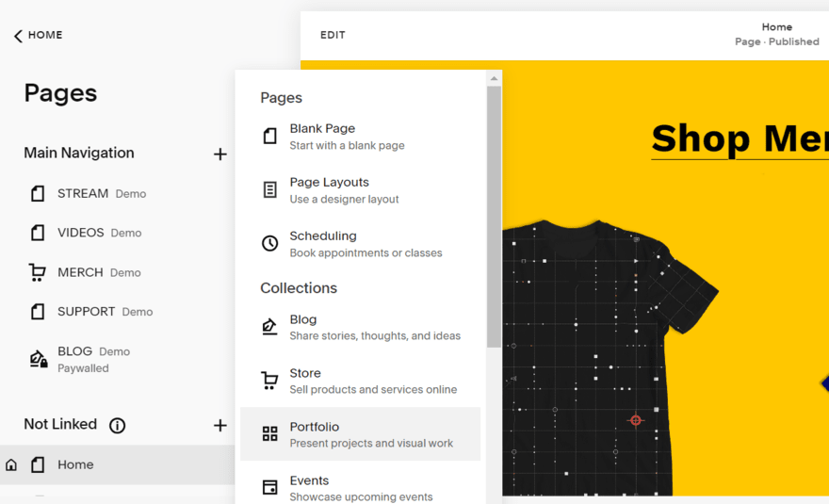The height and width of the screenshot is (504, 829).
Task: Click the STREAM page icon
Action: click(38, 193)
